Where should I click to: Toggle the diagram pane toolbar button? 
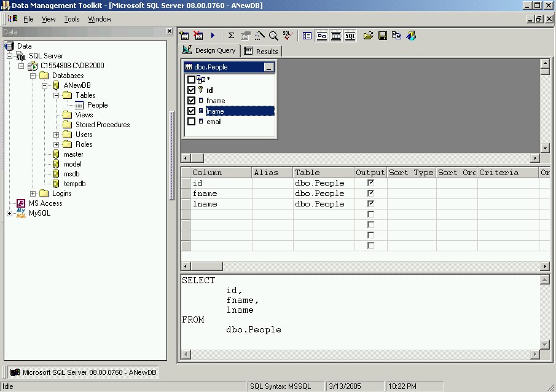[321, 36]
